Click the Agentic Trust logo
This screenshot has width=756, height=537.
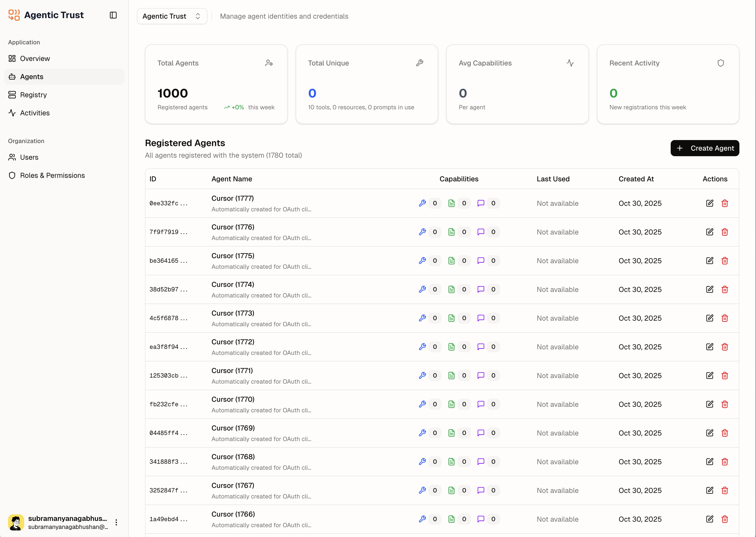click(x=14, y=15)
